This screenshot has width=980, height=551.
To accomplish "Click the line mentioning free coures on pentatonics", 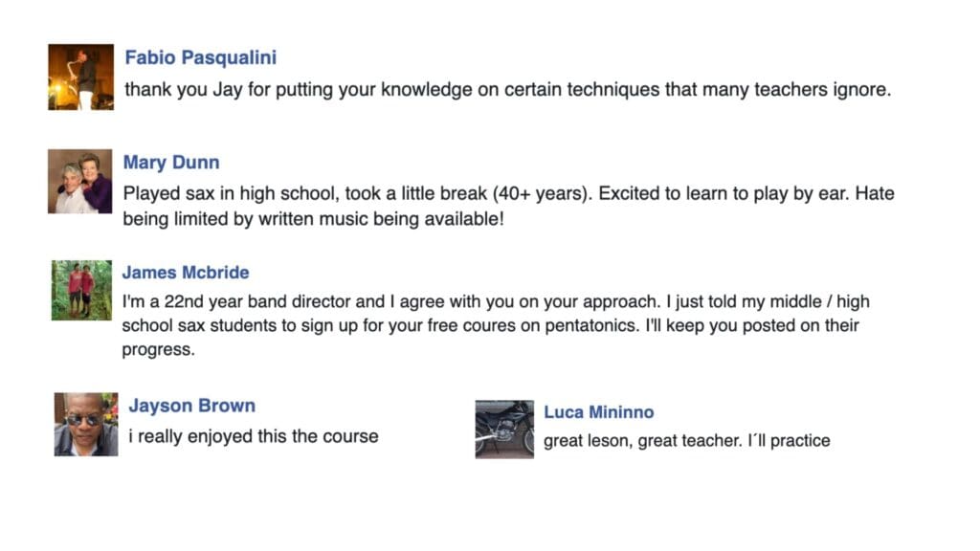I will click(x=491, y=325).
